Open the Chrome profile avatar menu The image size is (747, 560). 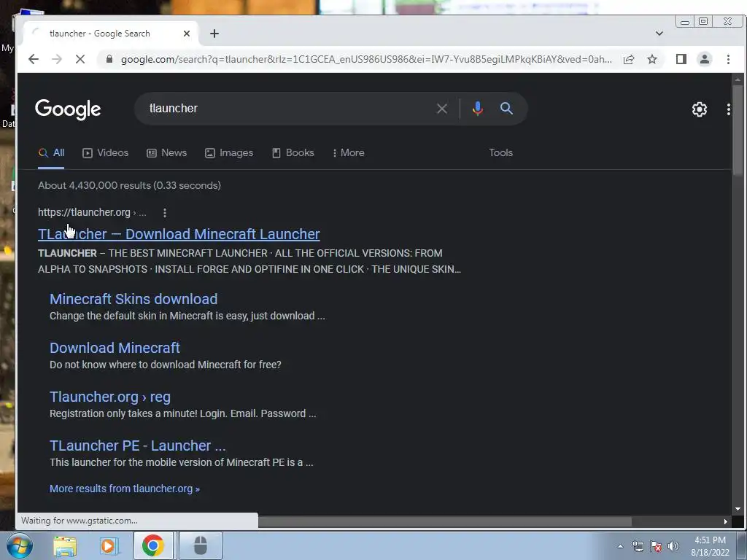(705, 59)
